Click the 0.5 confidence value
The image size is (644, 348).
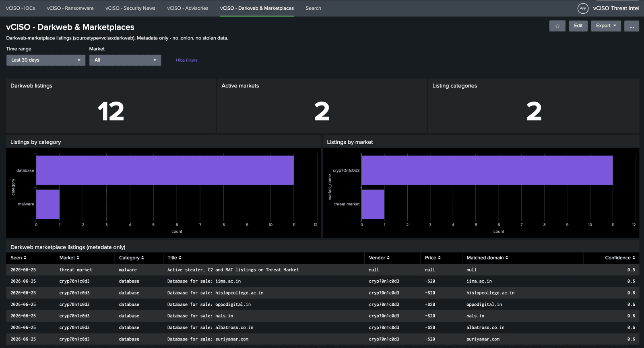click(x=631, y=270)
